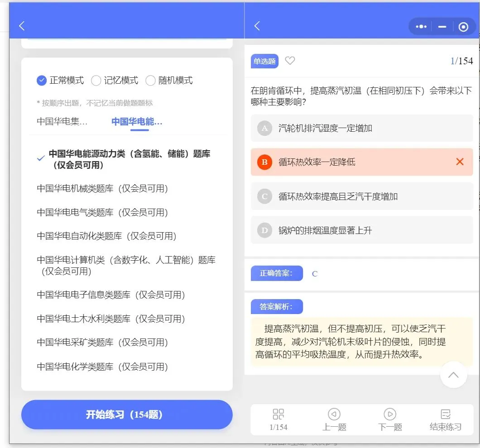
Task: Open question grid icon labeled 1/154
Action: [x=278, y=419]
